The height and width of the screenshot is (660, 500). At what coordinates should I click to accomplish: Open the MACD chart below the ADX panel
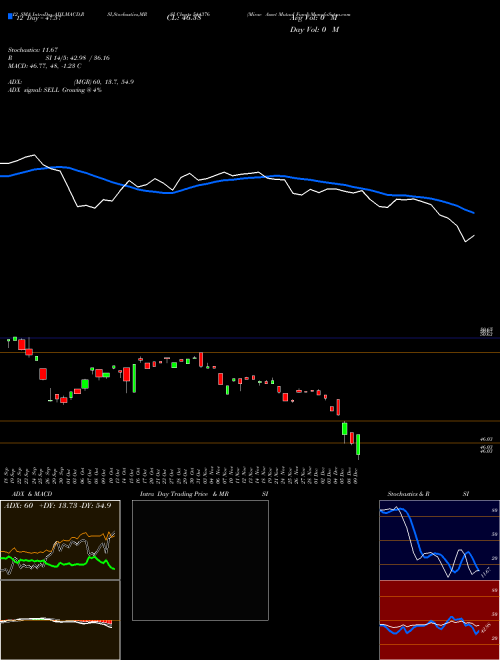60,620
